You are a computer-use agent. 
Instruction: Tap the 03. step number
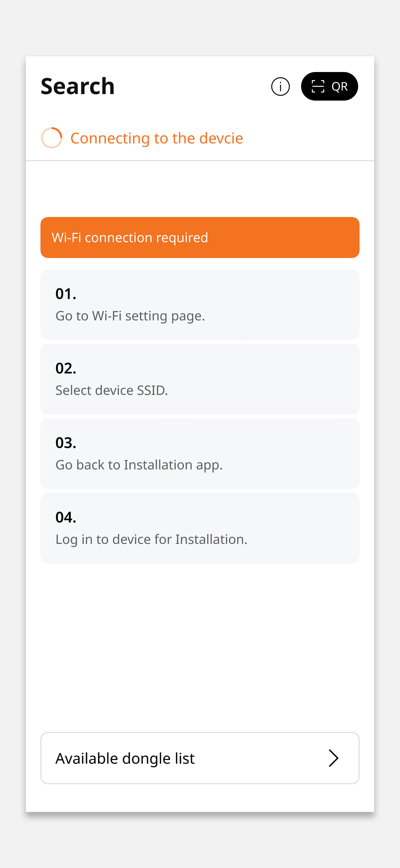coord(66,443)
